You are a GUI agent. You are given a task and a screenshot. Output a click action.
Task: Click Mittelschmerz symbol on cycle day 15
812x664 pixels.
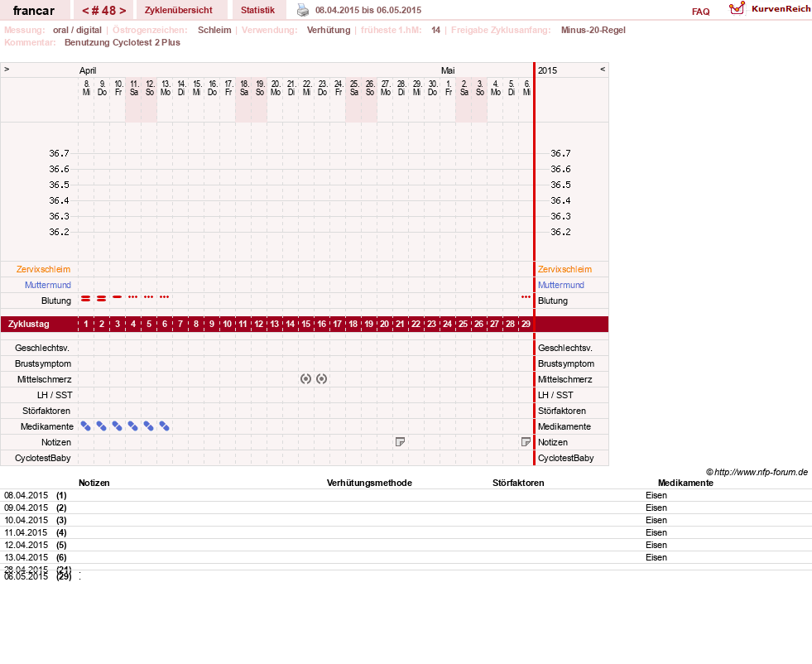(x=305, y=379)
